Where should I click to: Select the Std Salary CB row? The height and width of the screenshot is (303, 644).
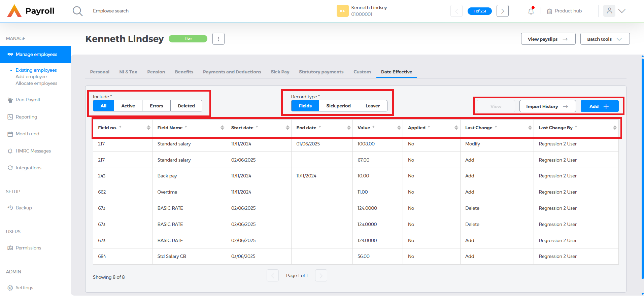356,257
